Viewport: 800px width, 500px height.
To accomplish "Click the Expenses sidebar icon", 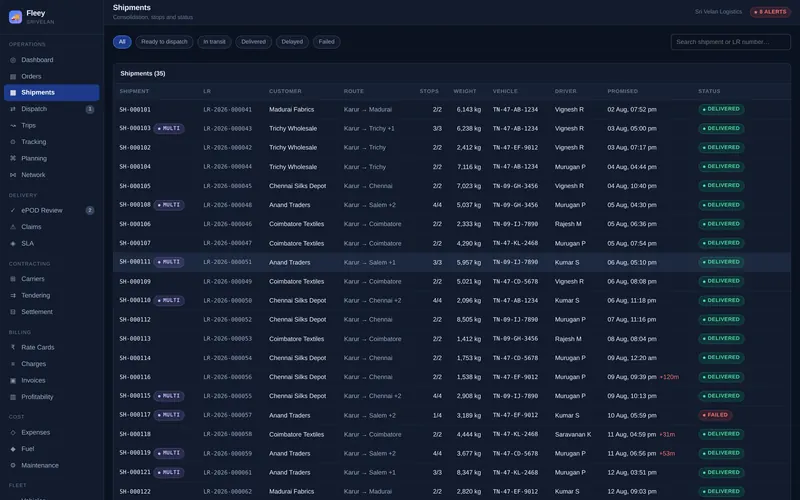I will tap(13, 433).
